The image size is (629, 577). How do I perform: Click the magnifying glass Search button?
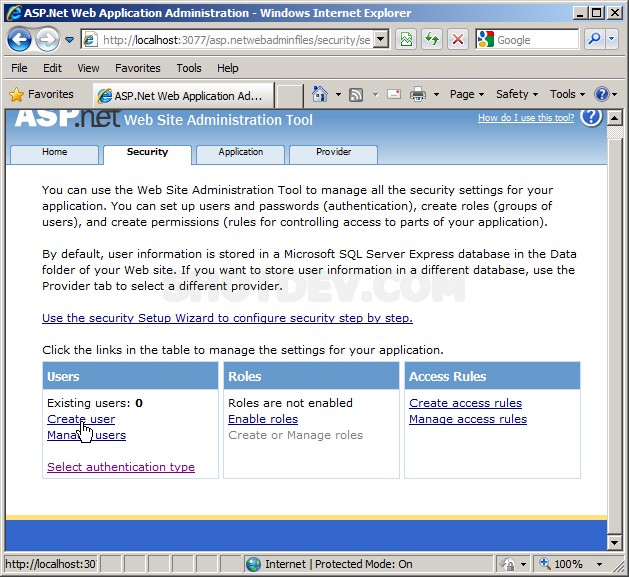pos(594,39)
